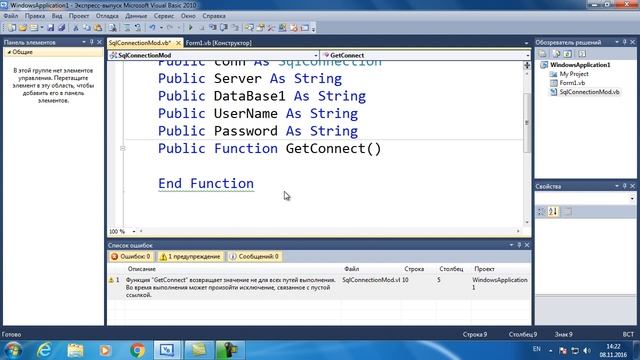
Task: Click the Find in files toolbar icon
Action: [113, 28]
